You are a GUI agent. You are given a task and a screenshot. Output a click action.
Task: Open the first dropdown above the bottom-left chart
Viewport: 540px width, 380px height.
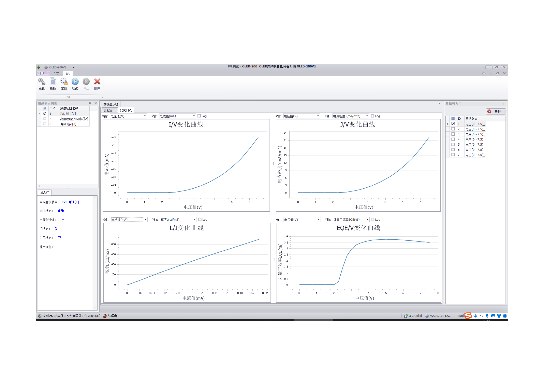129,219
